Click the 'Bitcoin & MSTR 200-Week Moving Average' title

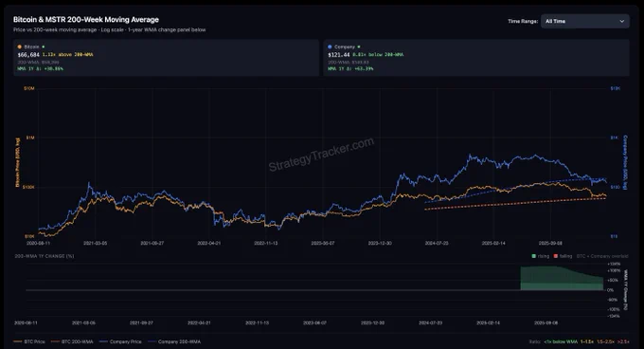[86, 19]
